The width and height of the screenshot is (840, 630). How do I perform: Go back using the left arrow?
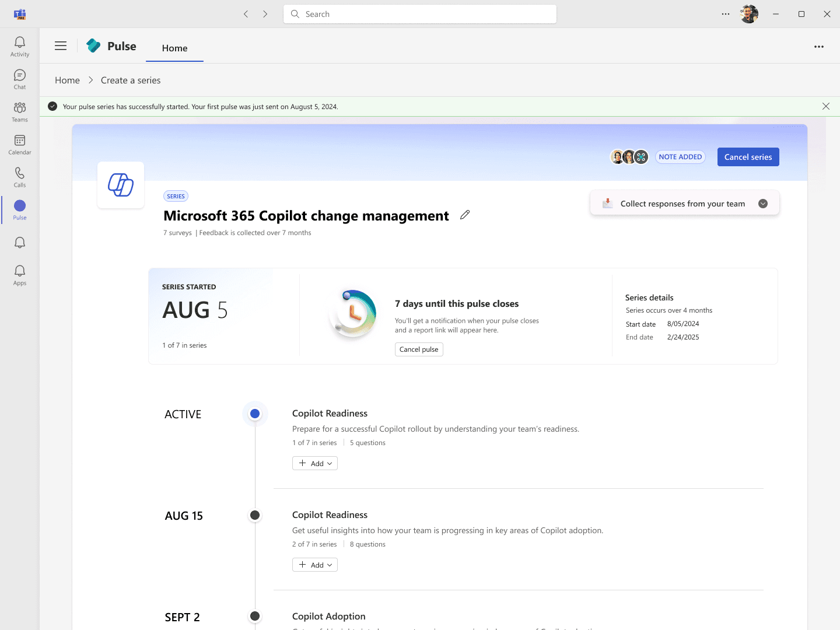click(x=246, y=14)
